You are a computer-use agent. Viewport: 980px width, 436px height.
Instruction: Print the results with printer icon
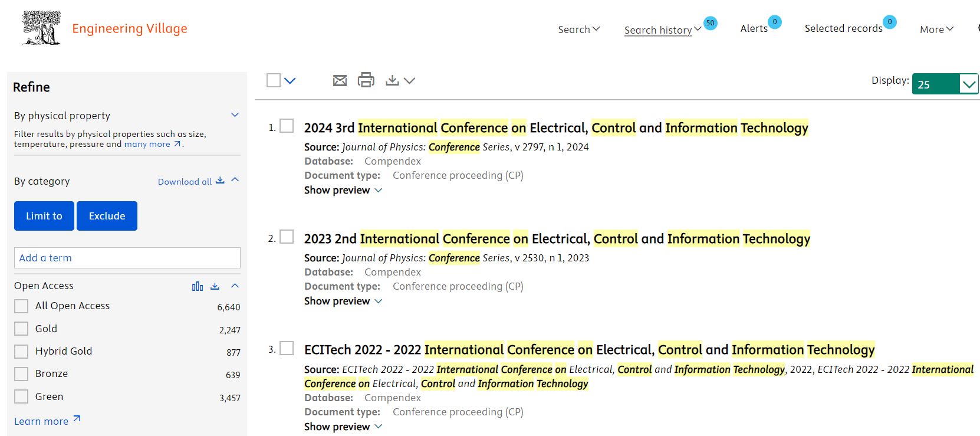click(x=366, y=80)
